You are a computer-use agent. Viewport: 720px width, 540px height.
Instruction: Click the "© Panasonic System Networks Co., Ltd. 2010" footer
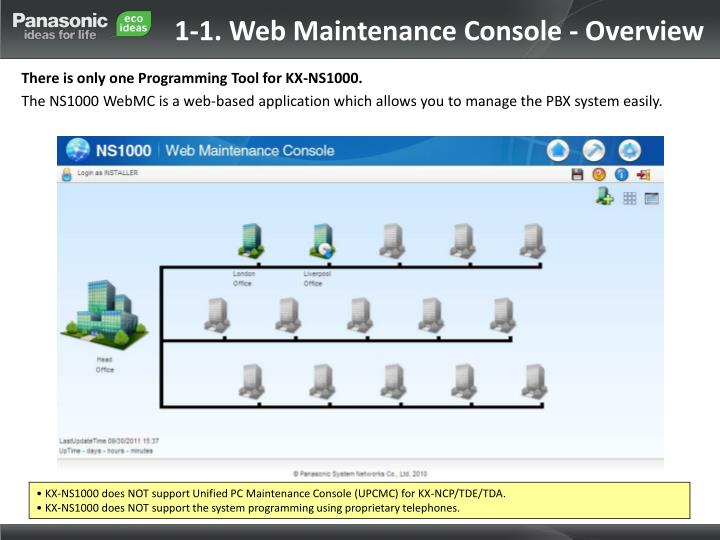[x=360, y=473]
